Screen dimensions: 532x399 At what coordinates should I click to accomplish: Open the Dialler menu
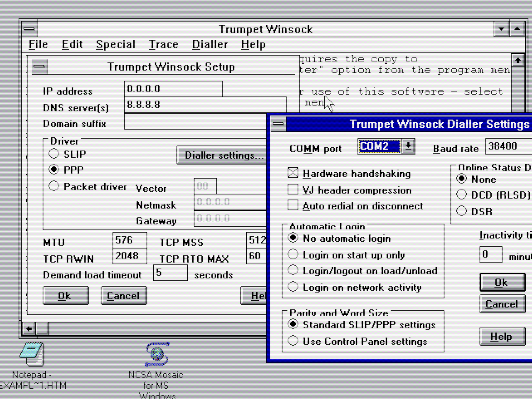210,44
